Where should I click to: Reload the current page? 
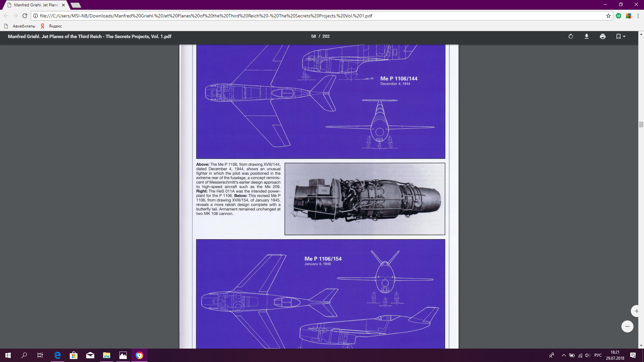click(25, 16)
